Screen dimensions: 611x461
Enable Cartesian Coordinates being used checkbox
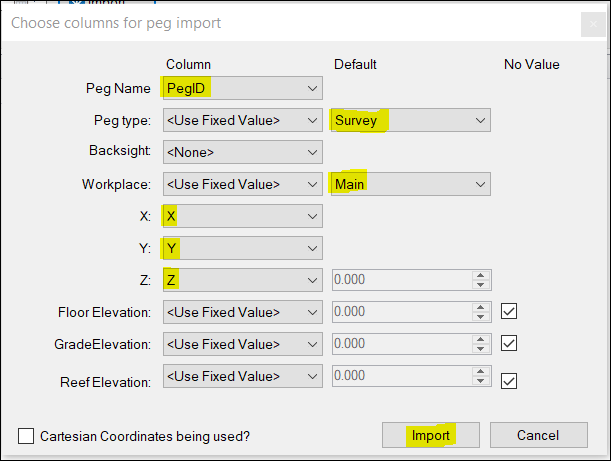[27, 436]
